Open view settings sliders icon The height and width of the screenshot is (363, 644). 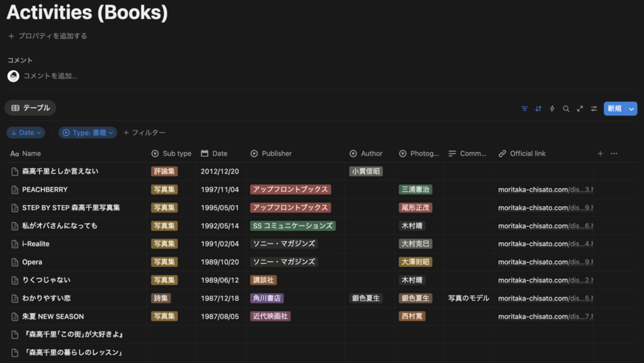click(x=594, y=109)
